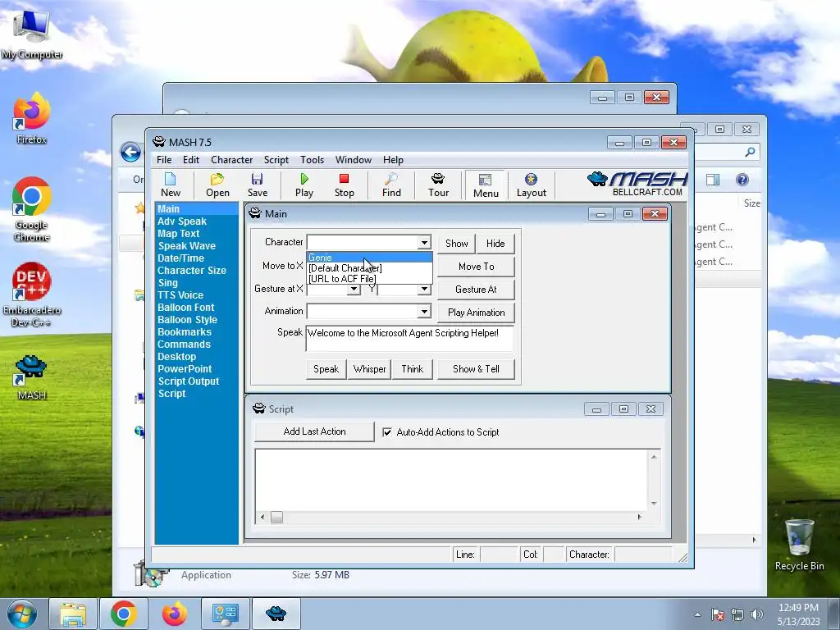Click the volume speaker tray icon
This screenshot has width=840, height=630.
(757, 614)
